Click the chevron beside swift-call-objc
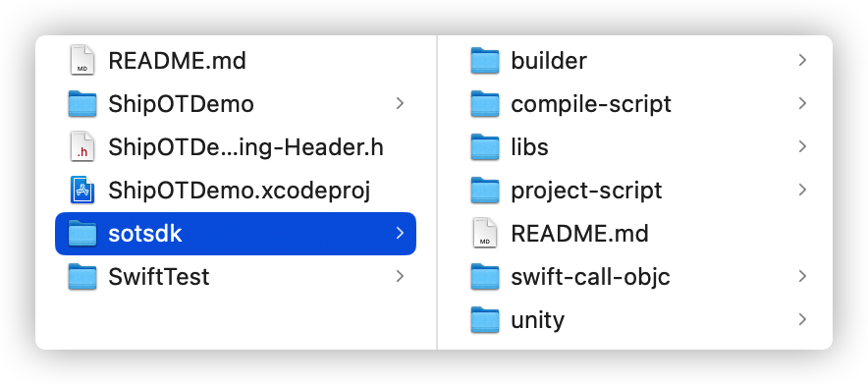Viewport: 868px width, 385px height. (x=802, y=276)
